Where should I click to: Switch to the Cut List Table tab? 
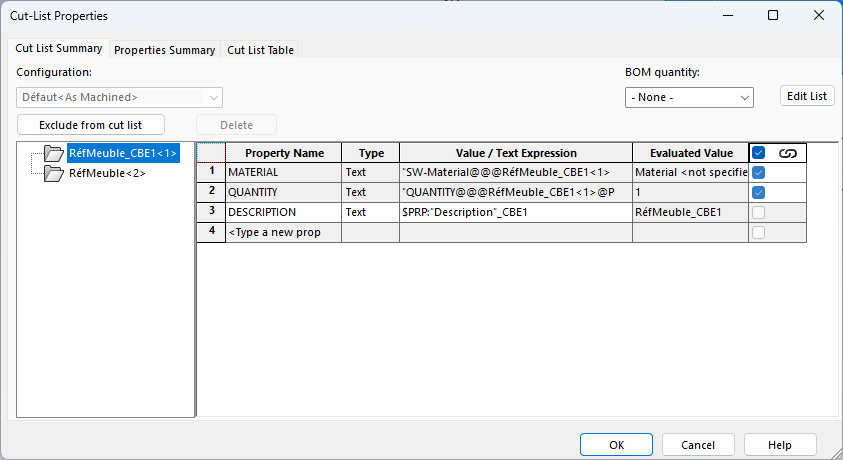tap(260, 50)
